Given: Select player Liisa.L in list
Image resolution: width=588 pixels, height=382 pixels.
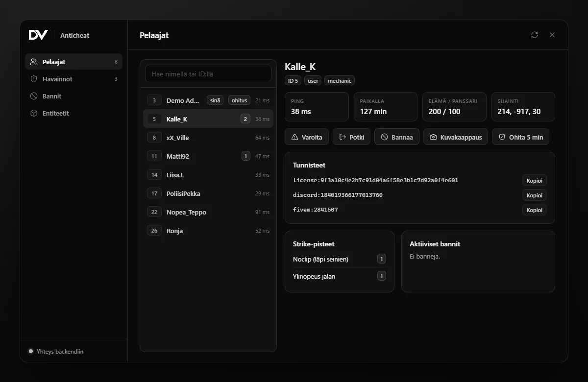Looking at the screenshot, I should 208,175.
